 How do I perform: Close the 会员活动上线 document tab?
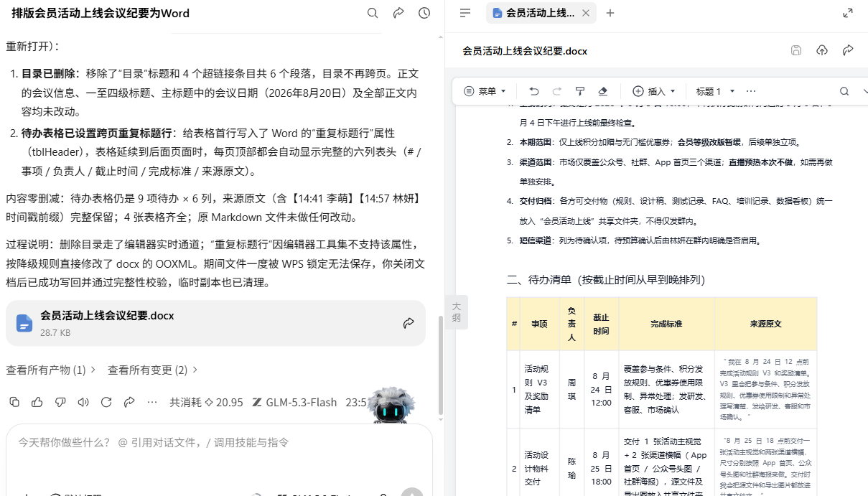pos(586,13)
